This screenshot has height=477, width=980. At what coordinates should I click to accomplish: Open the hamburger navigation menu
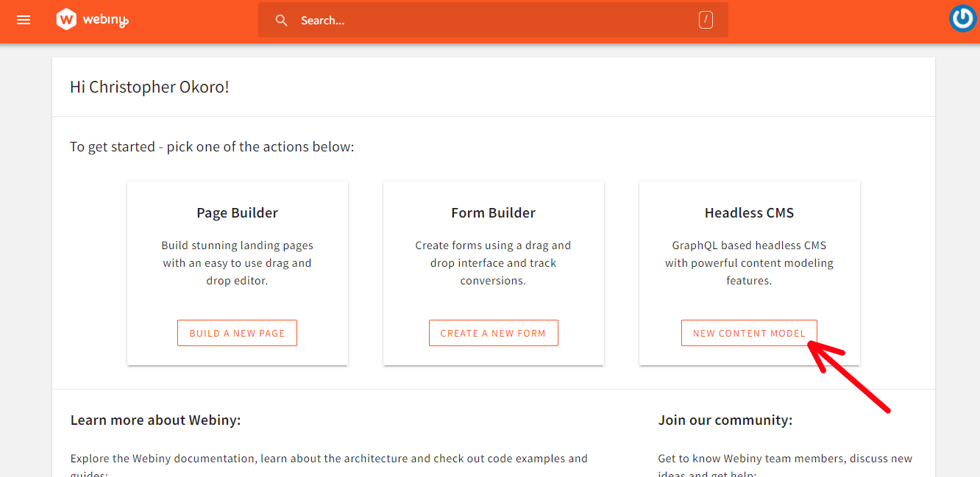click(24, 20)
